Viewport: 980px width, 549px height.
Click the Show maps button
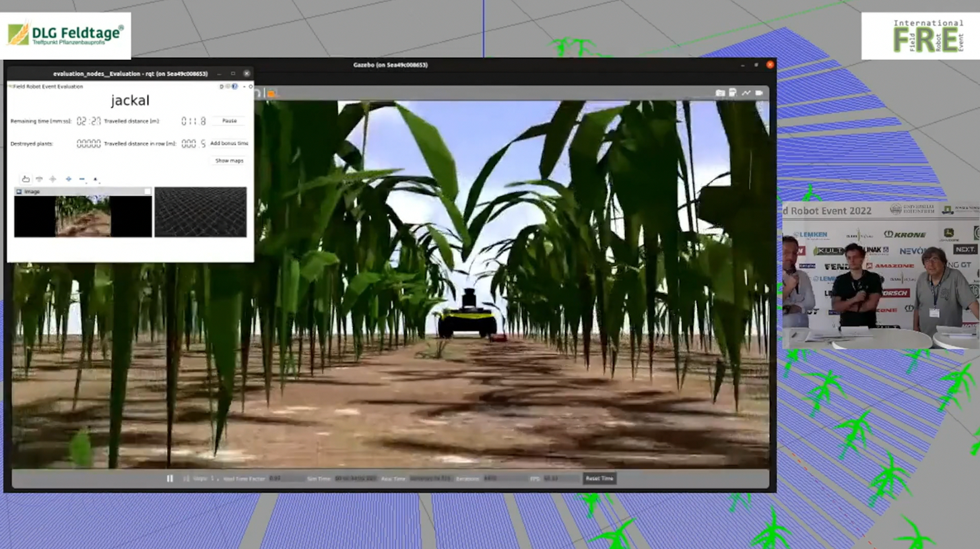pos(229,161)
